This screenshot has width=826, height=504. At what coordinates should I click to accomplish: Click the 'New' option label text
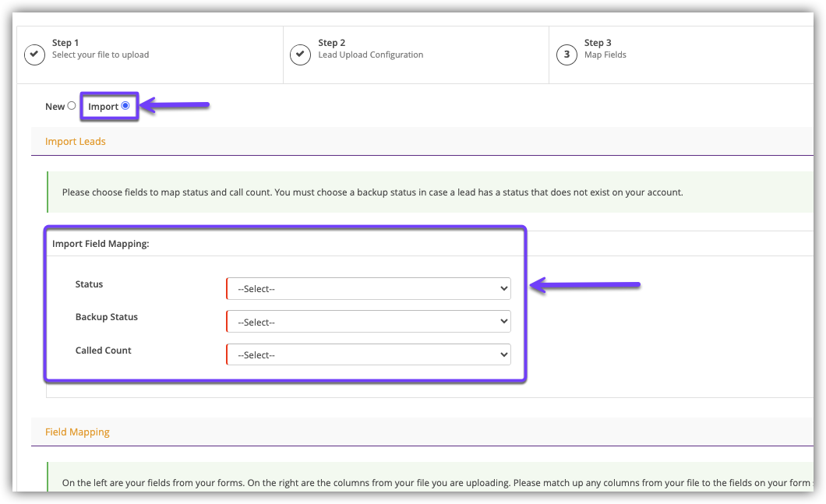tap(55, 107)
